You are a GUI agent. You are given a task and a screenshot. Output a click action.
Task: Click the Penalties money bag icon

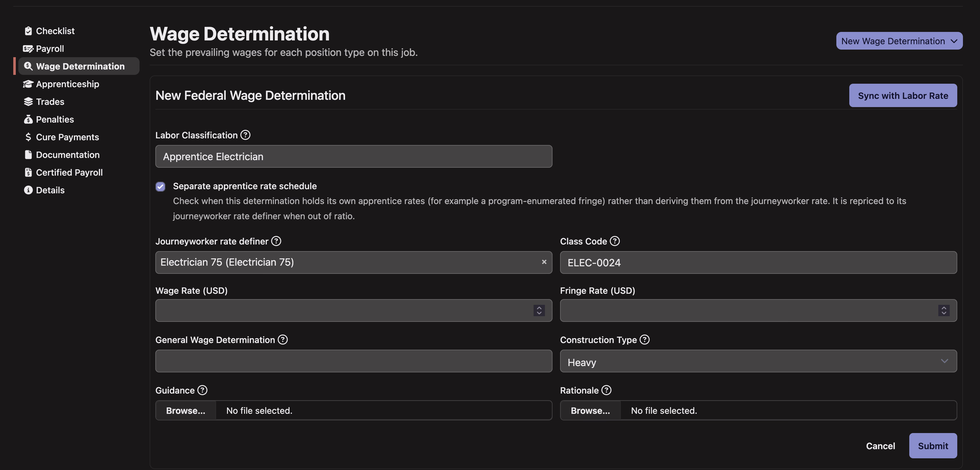pos(28,119)
